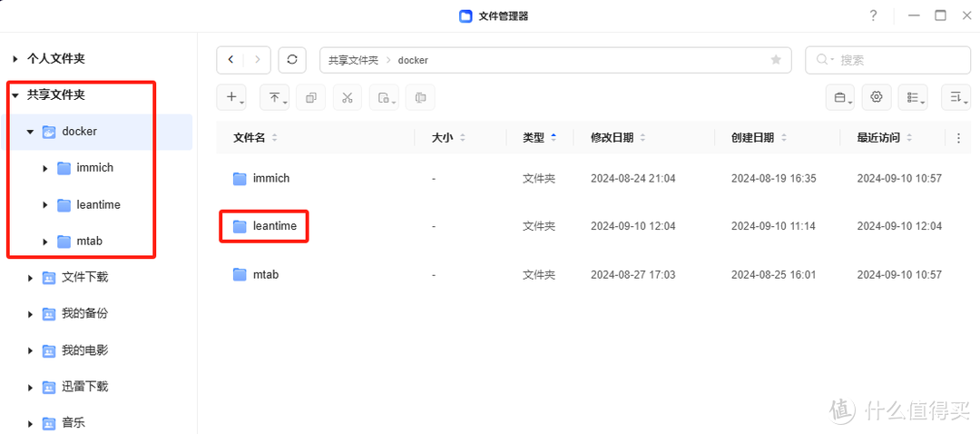Collapse the 共享文件夹 tree node
The width and height of the screenshot is (980, 434).
(15, 95)
